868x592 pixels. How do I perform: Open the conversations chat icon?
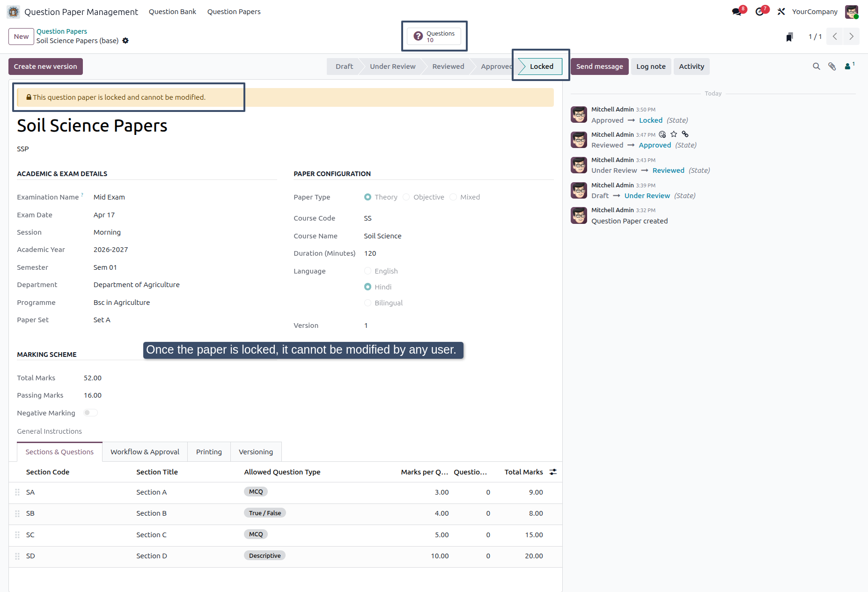[x=737, y=12]
